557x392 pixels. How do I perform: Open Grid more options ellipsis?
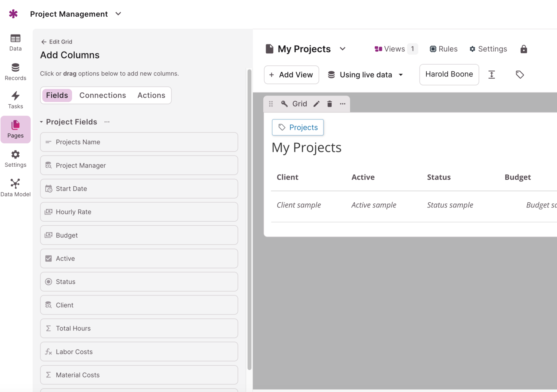(x=342, y=104)
